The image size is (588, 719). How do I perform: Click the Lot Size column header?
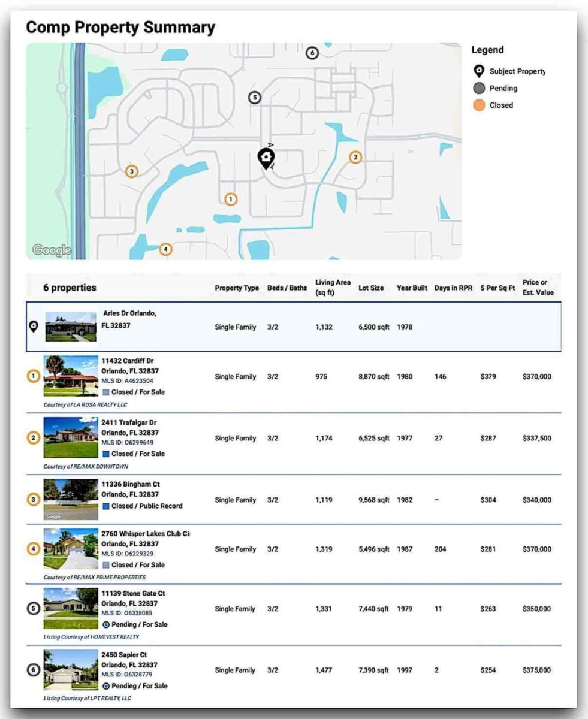point(371,288)
